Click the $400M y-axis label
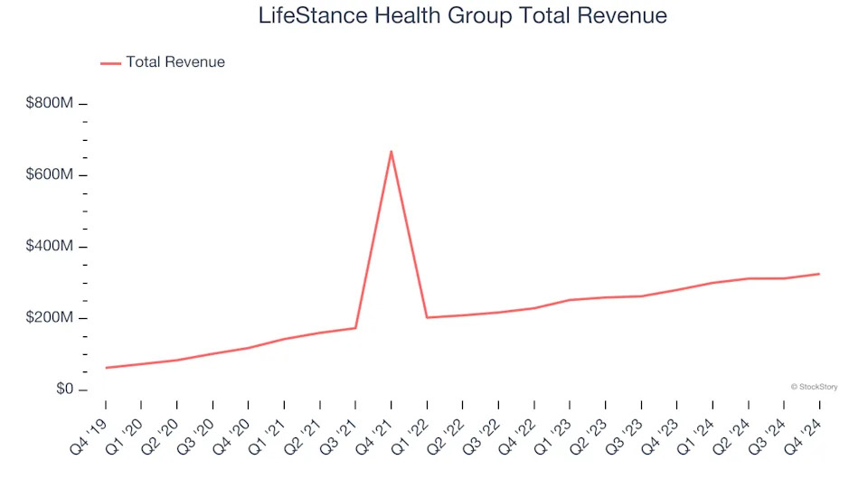The width and height of the screenshot is (868, 488). pyautogui.click(x=49, y=246)
